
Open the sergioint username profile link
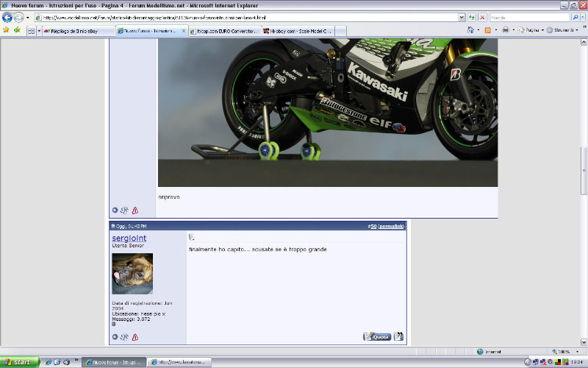point(129,238)
